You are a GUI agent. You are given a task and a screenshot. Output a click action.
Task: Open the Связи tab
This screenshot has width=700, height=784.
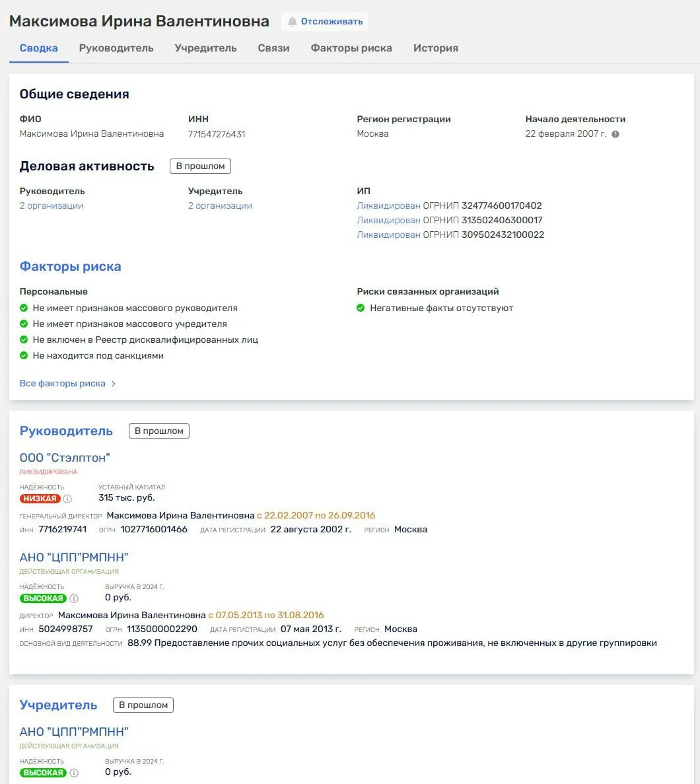tap(273, 48)
